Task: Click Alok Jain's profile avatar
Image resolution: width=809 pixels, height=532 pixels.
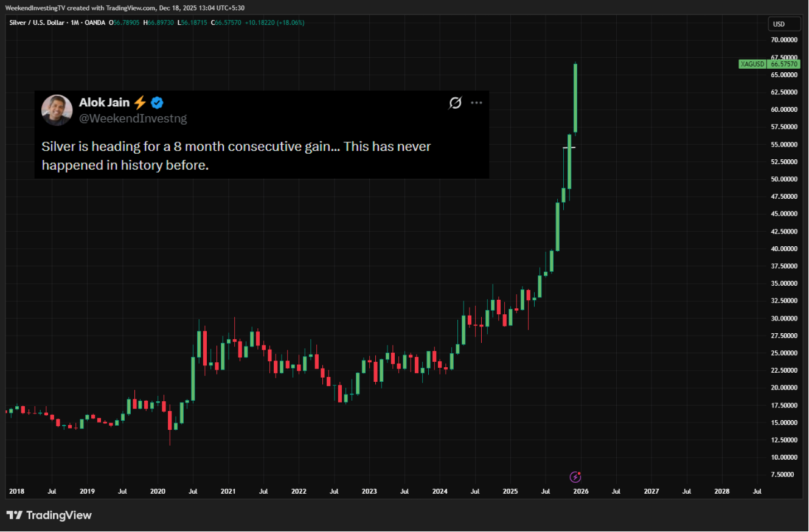Action: pyautogui.click(x=57, y=110)
